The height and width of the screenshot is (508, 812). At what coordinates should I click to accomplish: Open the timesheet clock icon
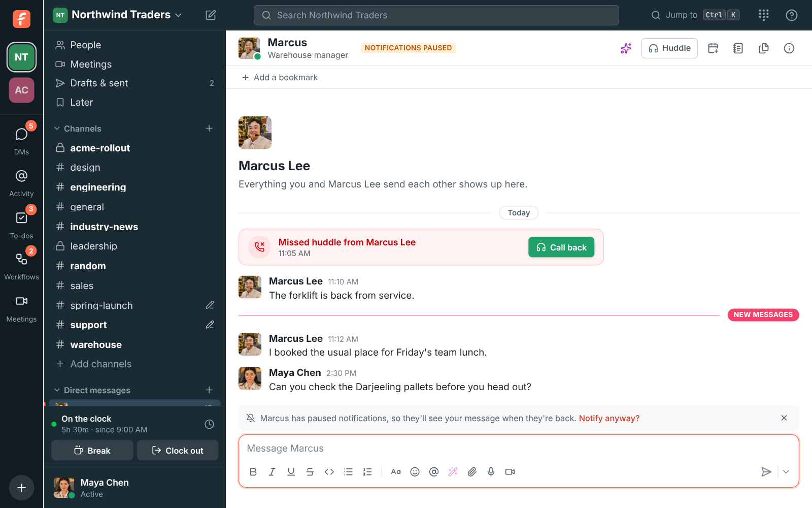[209, 424]
